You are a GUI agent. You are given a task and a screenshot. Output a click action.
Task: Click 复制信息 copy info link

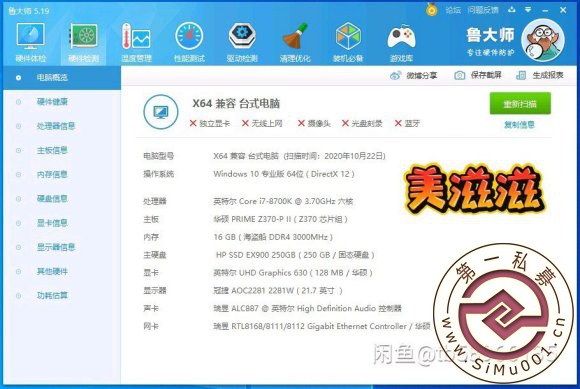pyautogui.click(x=519, y=125)
